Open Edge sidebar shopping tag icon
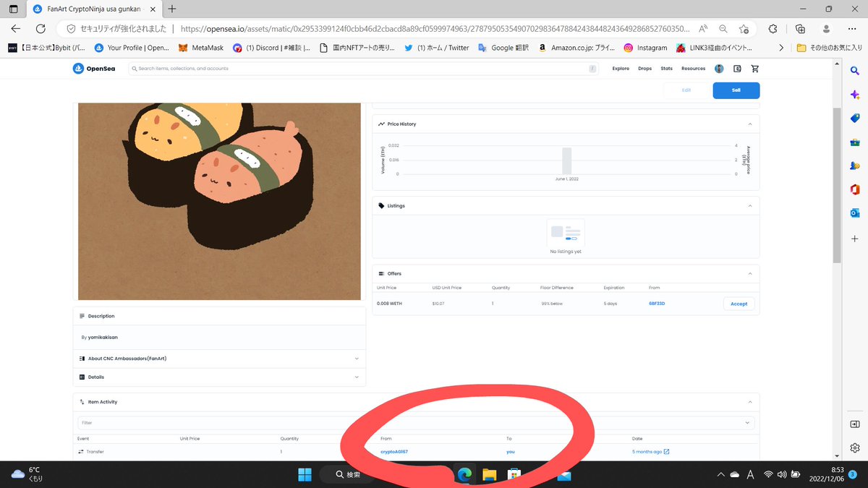 855,119
